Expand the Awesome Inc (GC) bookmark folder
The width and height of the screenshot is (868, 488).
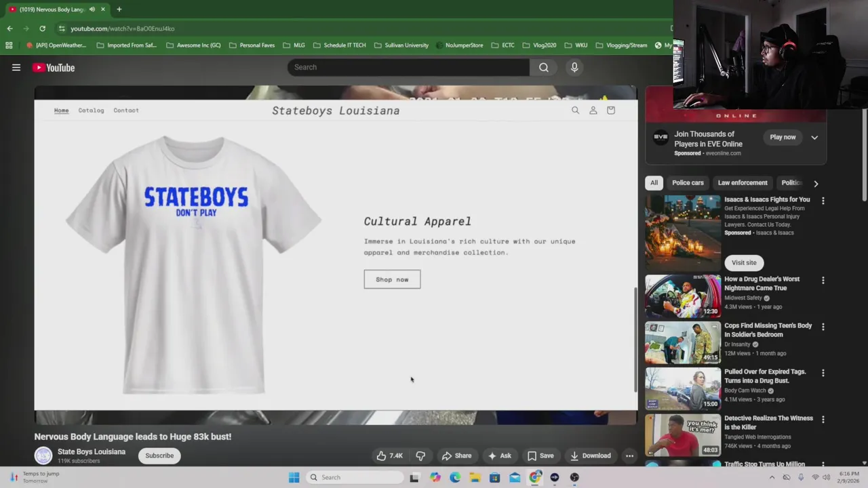pyautogui.click(x=193, y=45)
